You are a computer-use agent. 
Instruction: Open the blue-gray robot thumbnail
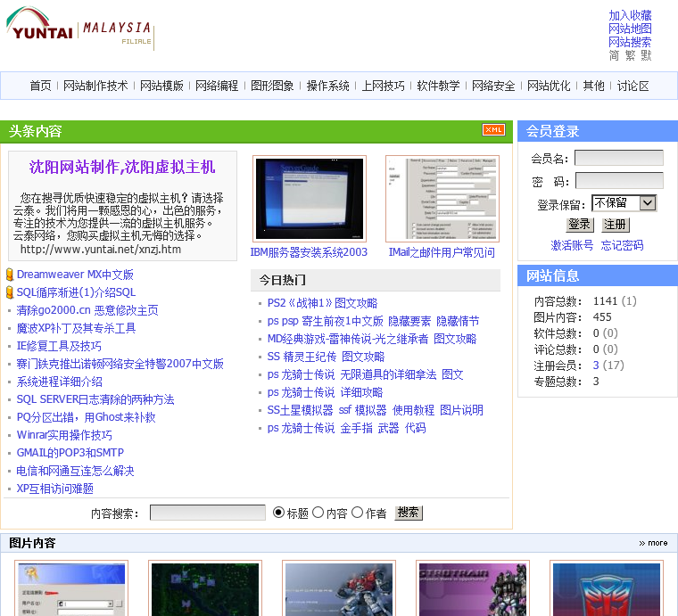pos(339,588)
